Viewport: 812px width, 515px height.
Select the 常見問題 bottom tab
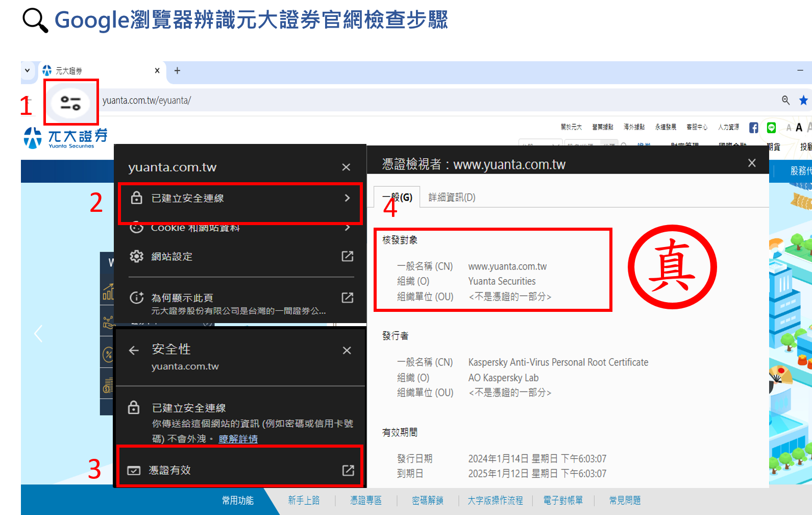tap(625, 501)
